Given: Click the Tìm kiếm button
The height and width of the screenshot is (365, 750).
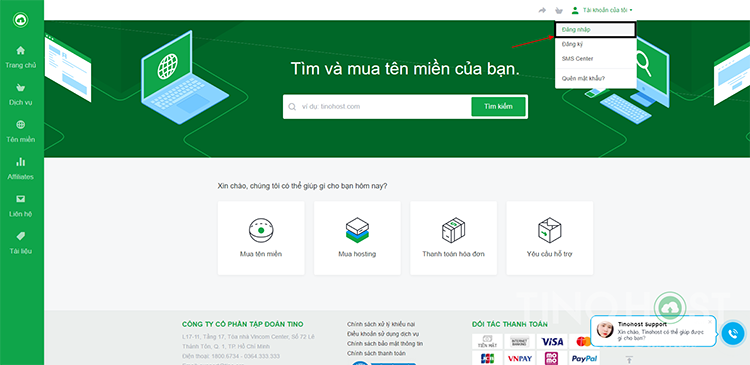Looking at the screenshot, I should tap(498, 107).
